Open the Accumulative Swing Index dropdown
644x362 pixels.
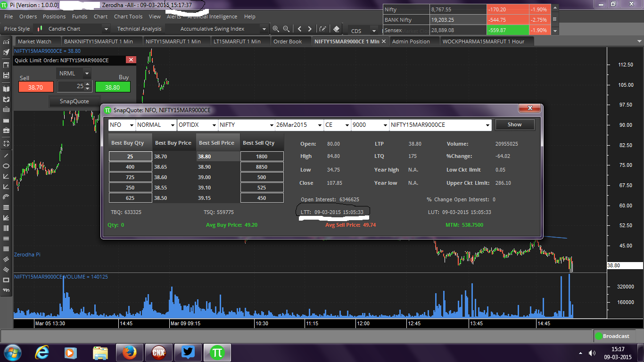264,29
